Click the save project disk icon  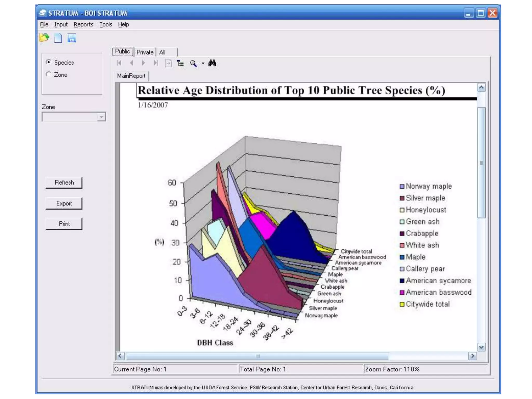[x=72, y=38]
